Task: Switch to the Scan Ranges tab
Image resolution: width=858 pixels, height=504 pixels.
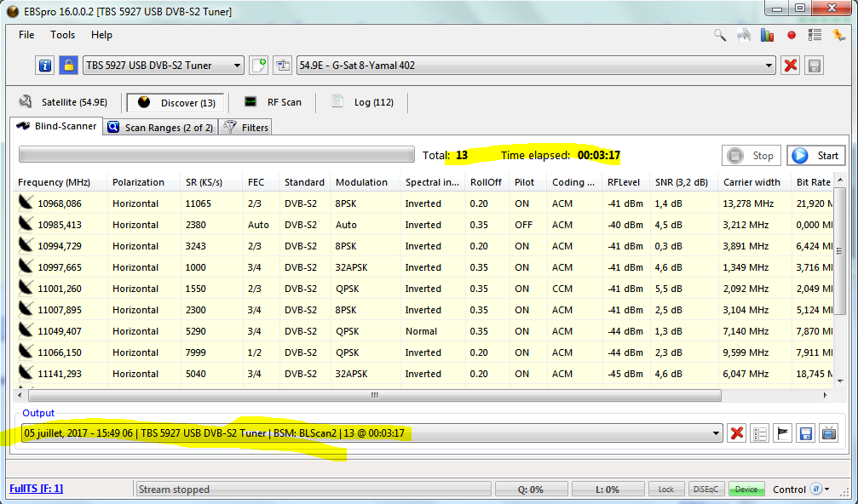Action: pos(158,128)
